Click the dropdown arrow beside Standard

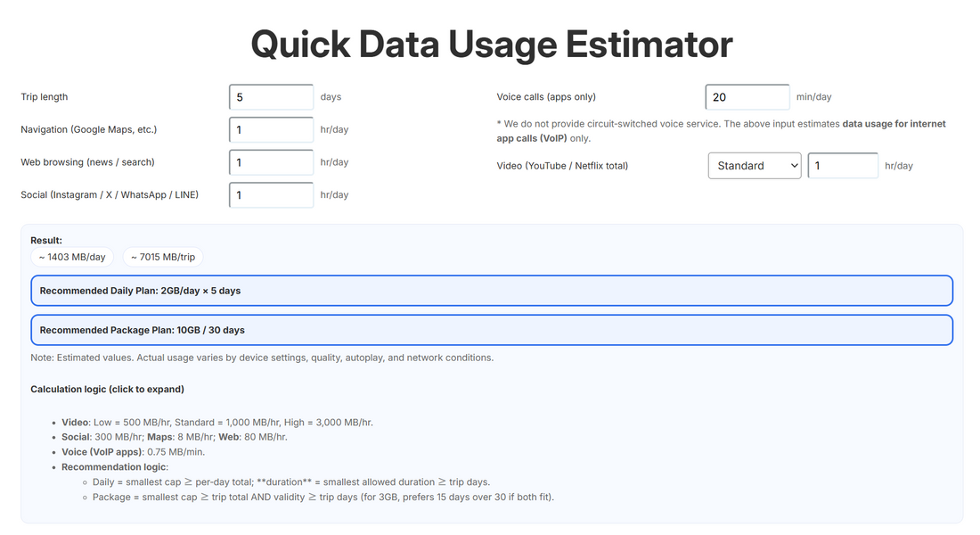tap(791, 165)
